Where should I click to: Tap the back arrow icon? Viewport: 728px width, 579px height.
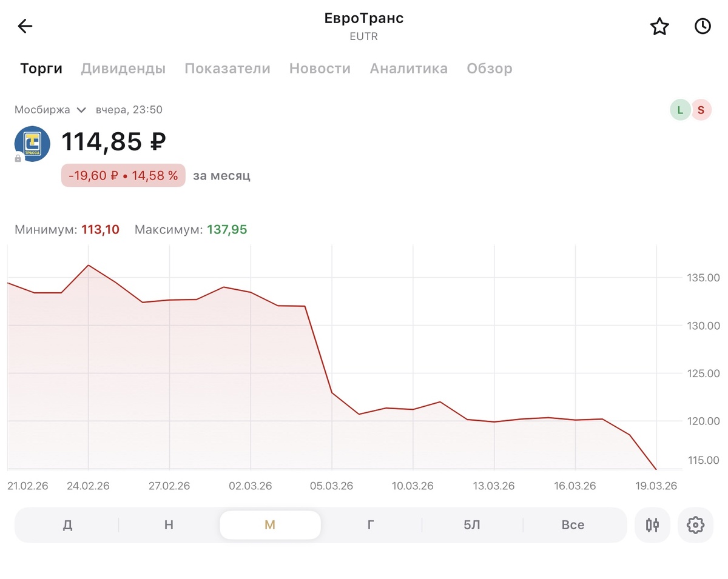tap(25, 26)
